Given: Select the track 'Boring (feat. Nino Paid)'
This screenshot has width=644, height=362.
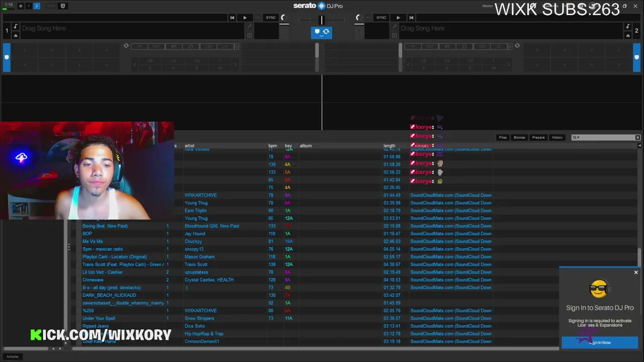Looking at the screenshot, I should pyautogui.click(x=105, y=226).
